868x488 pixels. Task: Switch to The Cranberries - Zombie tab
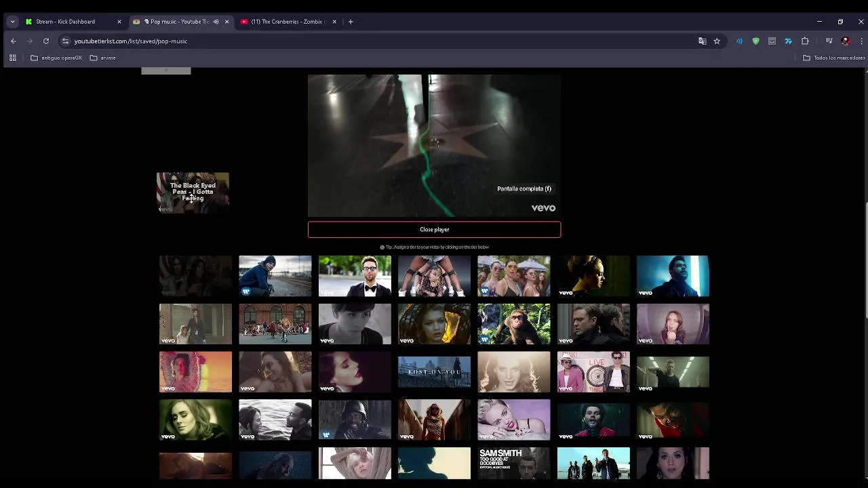point(288,22)
